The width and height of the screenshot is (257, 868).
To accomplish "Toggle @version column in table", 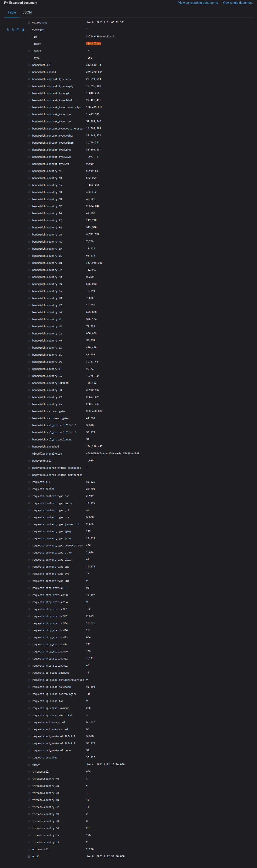I will click(x=18, y=30).
